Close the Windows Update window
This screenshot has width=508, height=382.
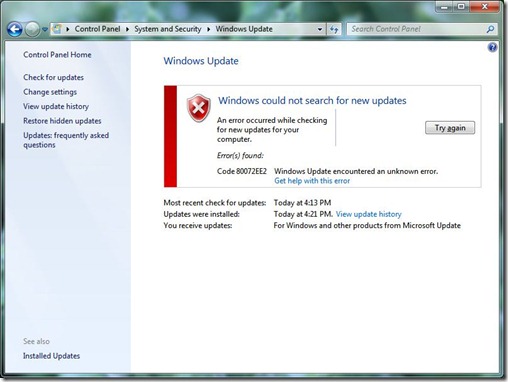484,7
